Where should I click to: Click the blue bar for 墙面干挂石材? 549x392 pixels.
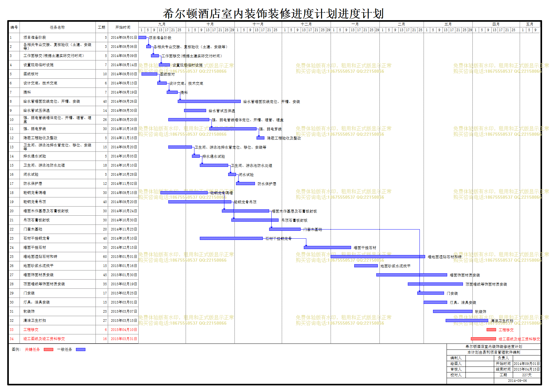click(x=327, y=247)
